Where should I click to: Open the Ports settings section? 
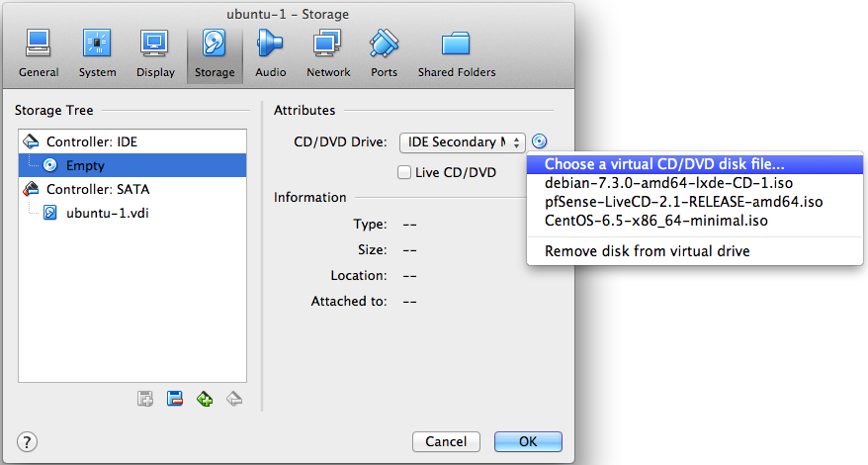(384, 53)
